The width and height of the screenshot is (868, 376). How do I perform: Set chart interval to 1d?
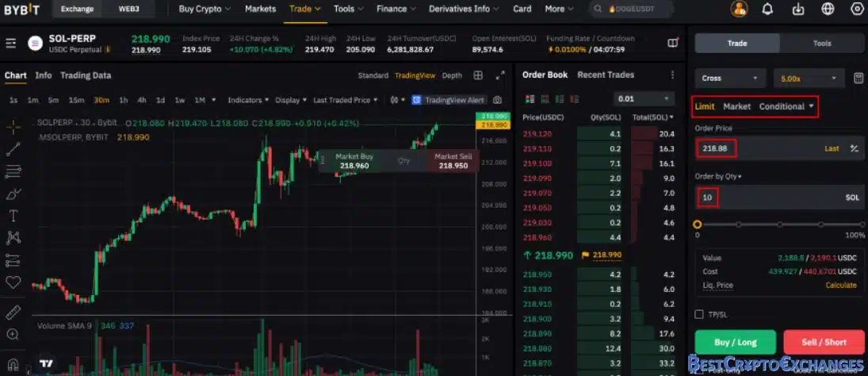point(160,100)
